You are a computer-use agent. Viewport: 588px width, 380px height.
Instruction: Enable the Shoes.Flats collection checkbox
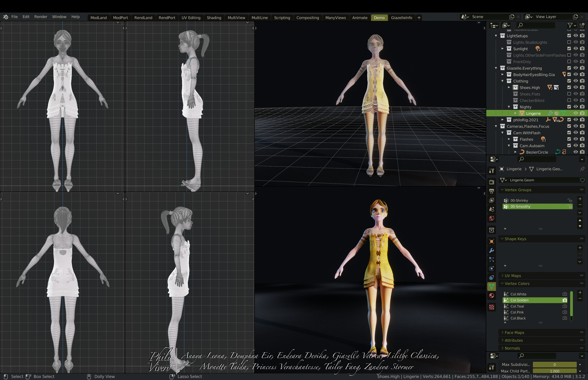click(x=569, y=94)
